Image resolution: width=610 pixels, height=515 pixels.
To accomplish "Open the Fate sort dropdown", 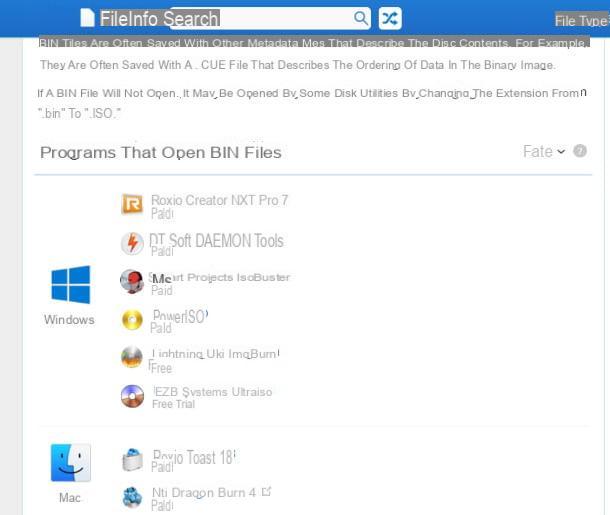I will (x=543, y=151).
